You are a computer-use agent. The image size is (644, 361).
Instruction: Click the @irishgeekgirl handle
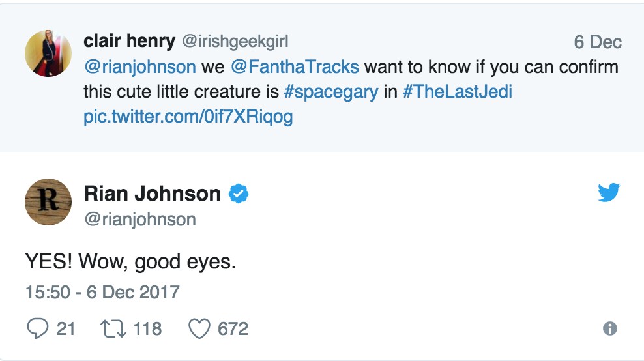click(x=234, y=42)
